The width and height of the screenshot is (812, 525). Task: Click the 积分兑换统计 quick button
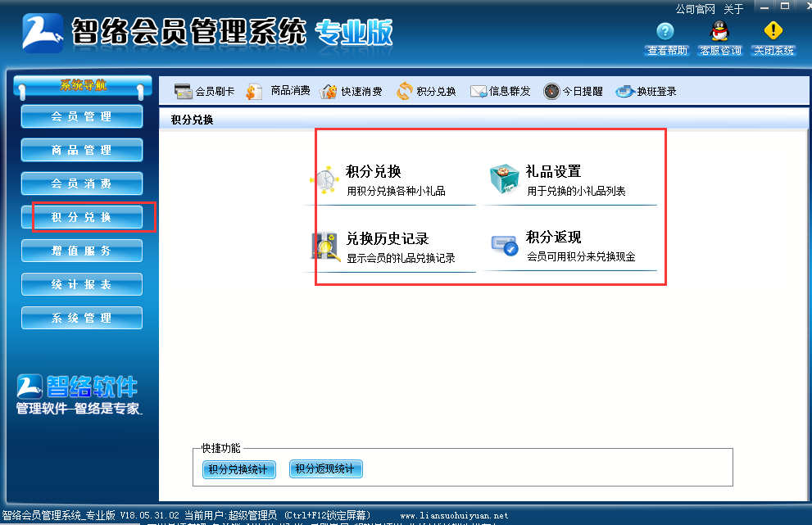[x=238, y=469]
